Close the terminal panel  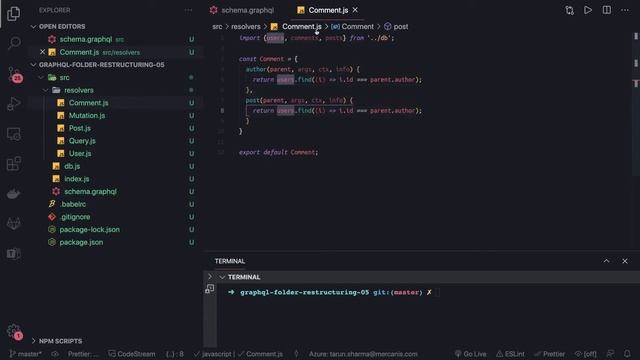tap(625, 261)
